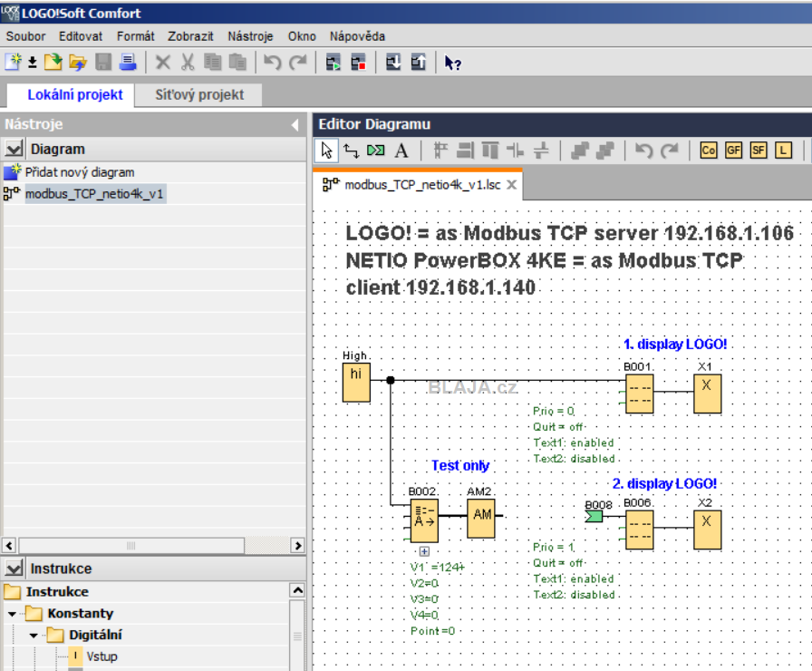The width and height of the screenshot is (812, 671).
Task: Open the new-file type dropdown arrow
Action: 32,63
